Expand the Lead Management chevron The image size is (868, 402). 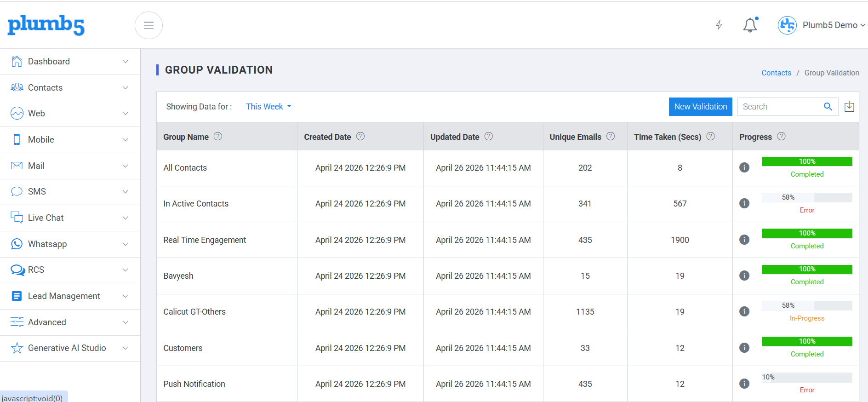point(125,296)
